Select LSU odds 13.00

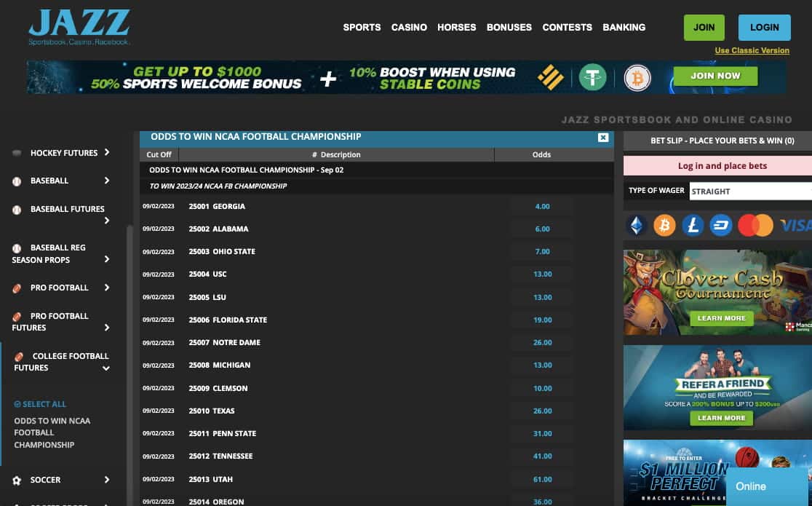[x=542, y=298]
